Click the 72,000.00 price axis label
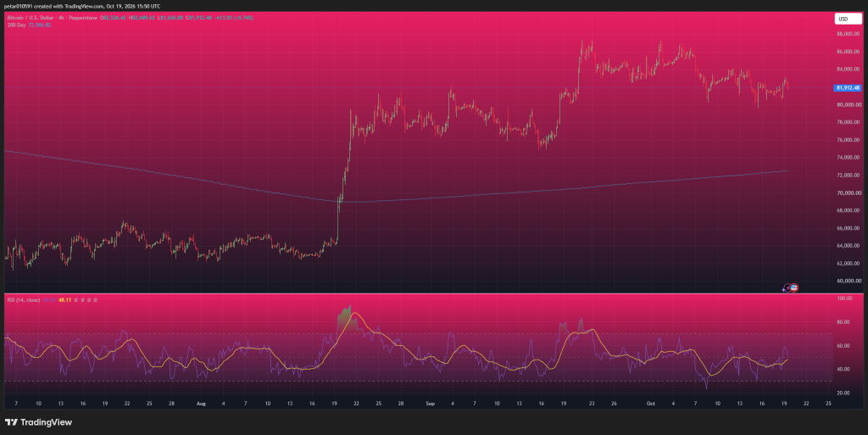Screen dimensions: 868x435 (849, 176)
